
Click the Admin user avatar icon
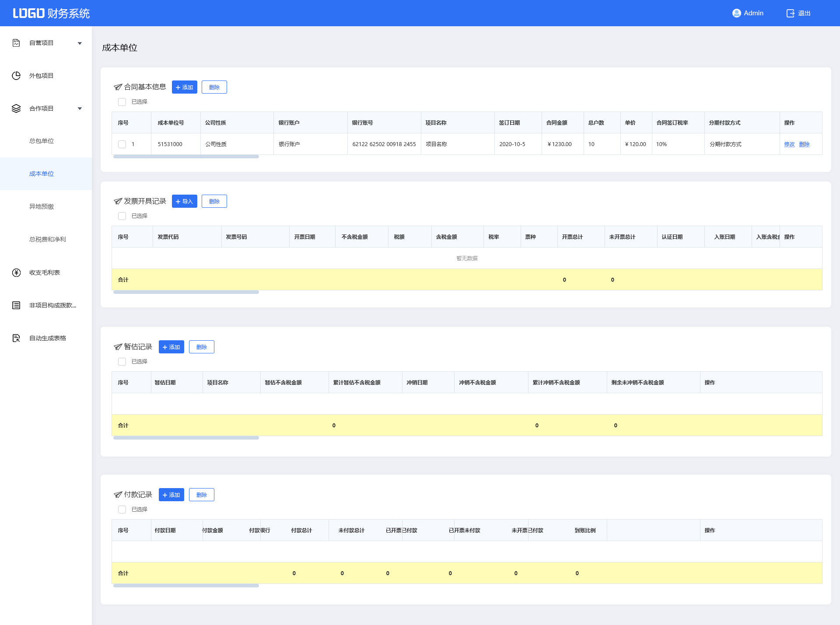[x=736, y=13]
